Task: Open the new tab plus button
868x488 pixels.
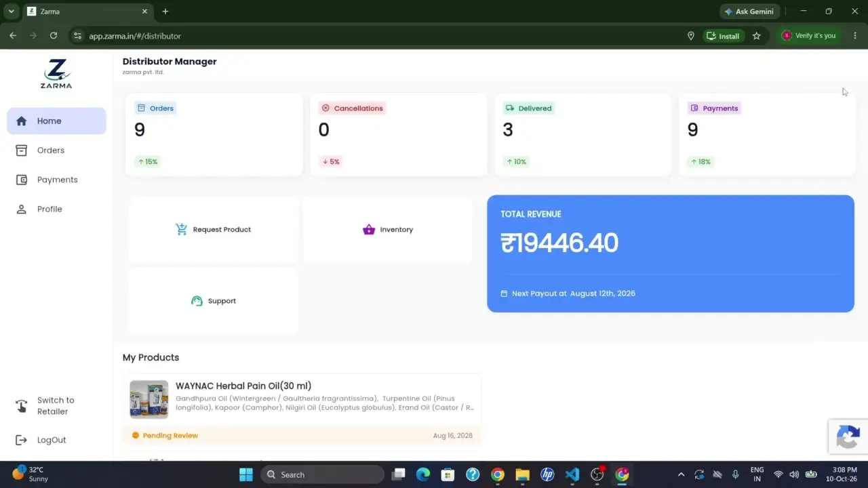Action: 165,12
